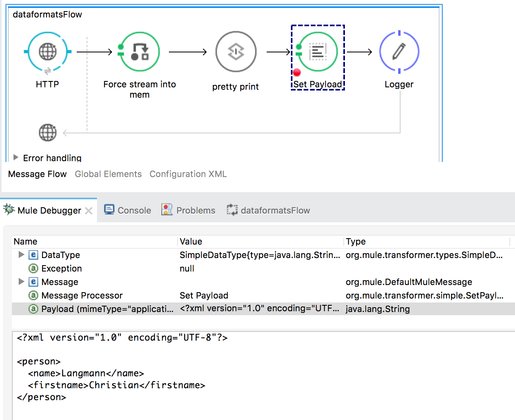Expand the Message tree row
This screenshot has width=515, height=420.
pyautogui.click(x=21, y=282)
